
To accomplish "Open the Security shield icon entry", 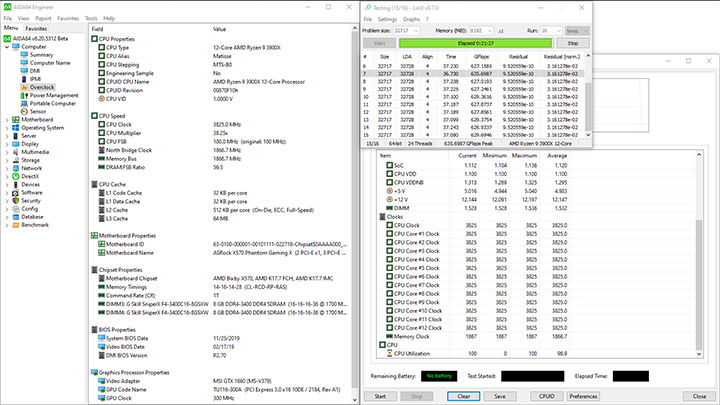I will pos(16,200).
